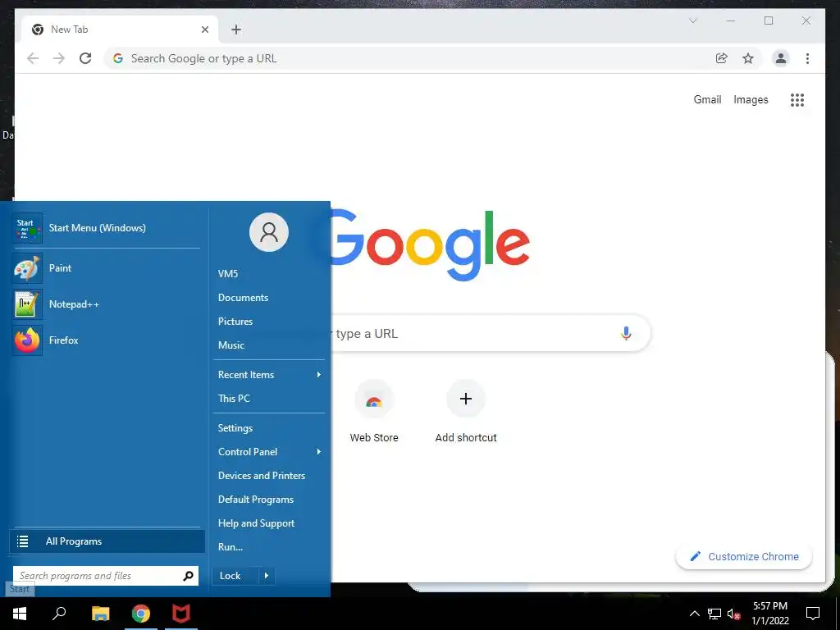The image size is (840, 630).
Task: Open Devices and Printers
Action: coord(262,476)
